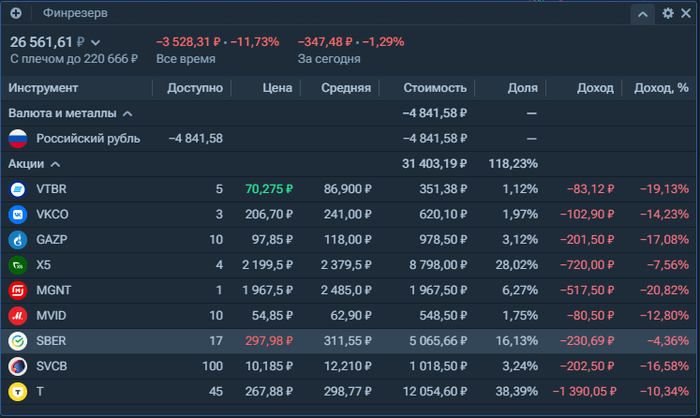This screenshot has width=700, height=418.
Task: Collapse the Валюта и металлы group
Action: tap(128, 114)
